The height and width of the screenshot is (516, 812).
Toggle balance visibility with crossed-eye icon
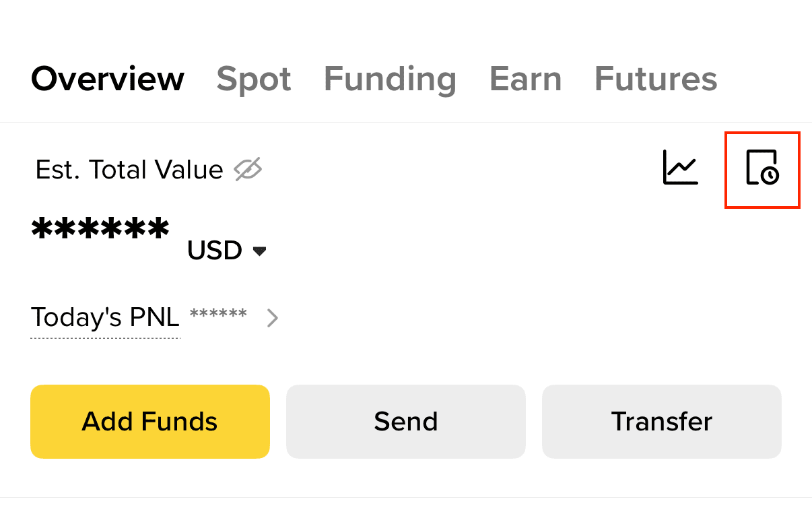coord(248,170)
